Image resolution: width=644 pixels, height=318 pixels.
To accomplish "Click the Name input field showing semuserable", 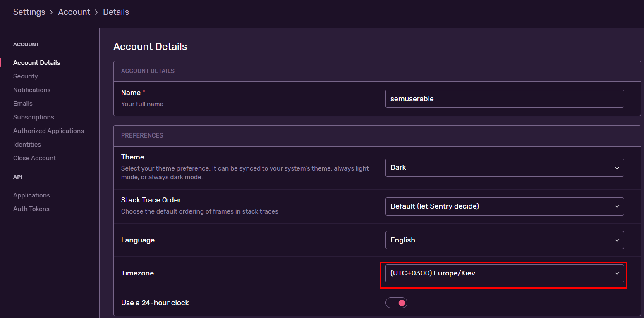I will pyautogui.click(x=504, y=99).
